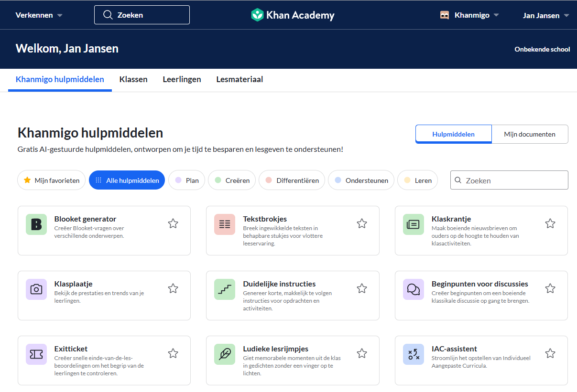Filter tools by Creëren category

tap(232, 180)
